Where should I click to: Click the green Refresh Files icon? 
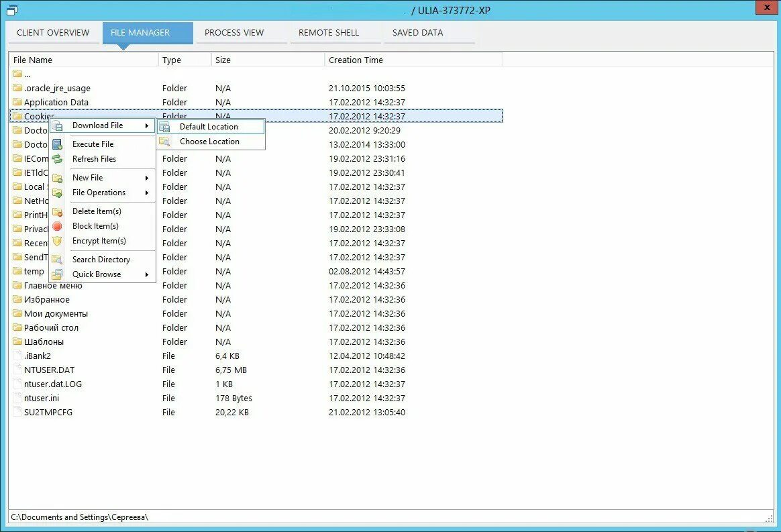57,159
